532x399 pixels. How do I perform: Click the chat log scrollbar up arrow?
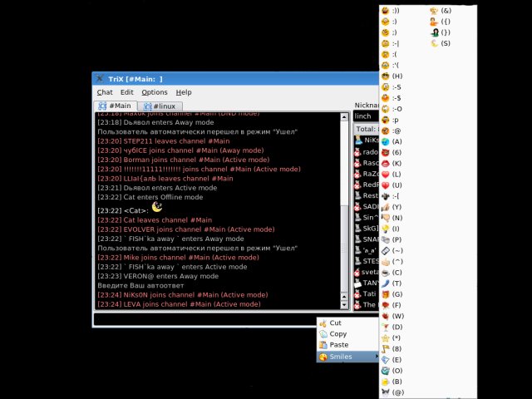pyautogui.click(x=344, y=117)
